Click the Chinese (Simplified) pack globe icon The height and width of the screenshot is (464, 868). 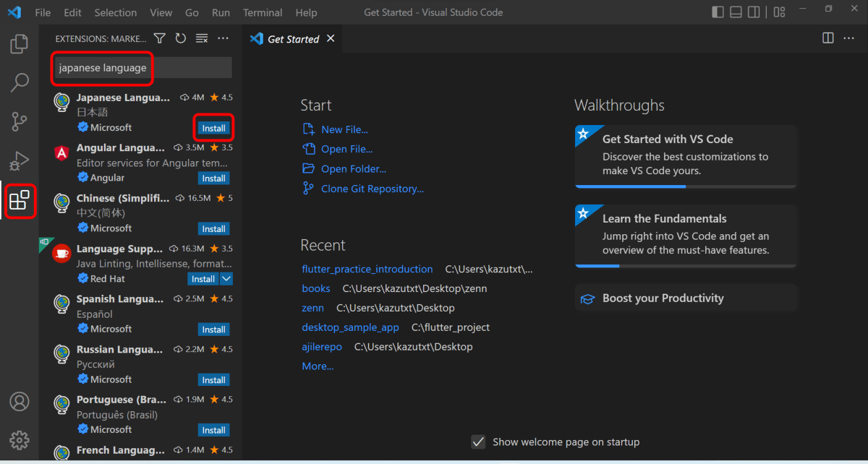click(x=61, y=204)
